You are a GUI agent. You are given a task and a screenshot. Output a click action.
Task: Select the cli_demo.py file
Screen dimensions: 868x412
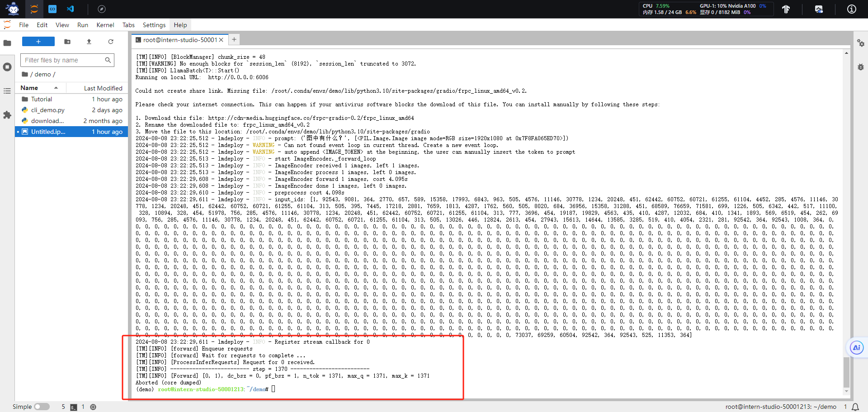click(x=71, y=110)
